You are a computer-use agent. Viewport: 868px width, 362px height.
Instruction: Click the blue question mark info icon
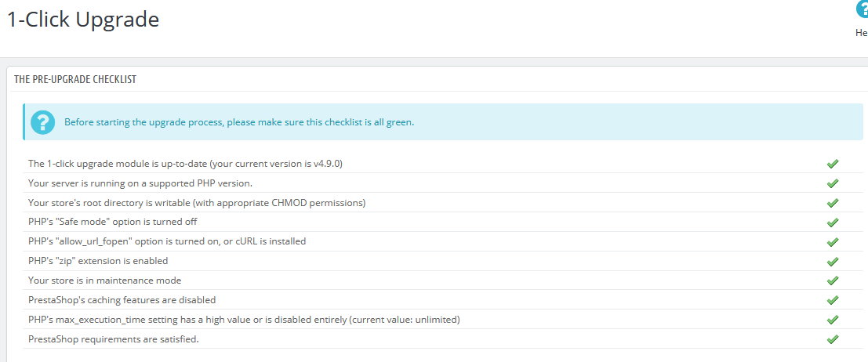click(42, 122)
